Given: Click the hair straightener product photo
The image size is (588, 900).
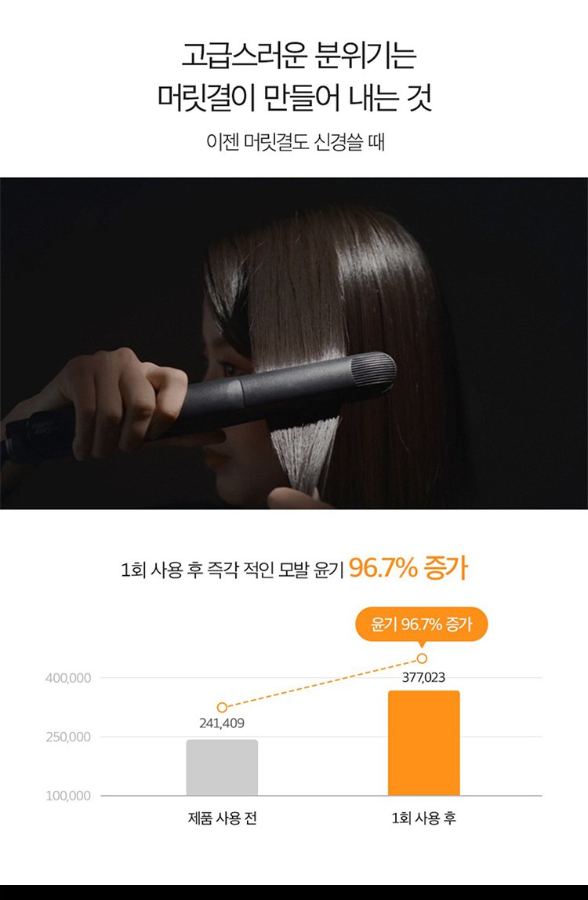Looking at the screenshot, I should click(294, 343).
